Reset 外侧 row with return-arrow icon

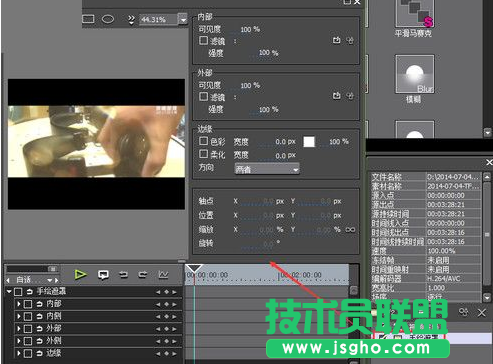coord(39,341)
